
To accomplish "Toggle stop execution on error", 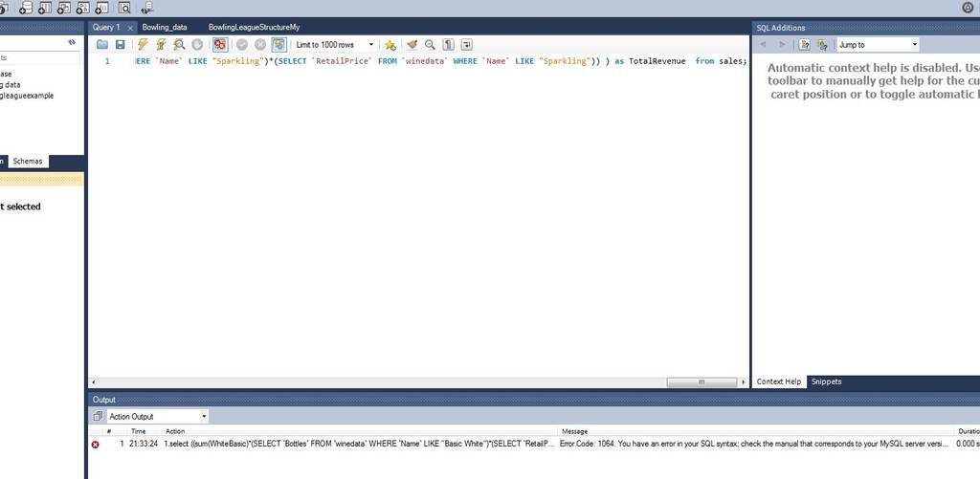I will coord(219,45).
